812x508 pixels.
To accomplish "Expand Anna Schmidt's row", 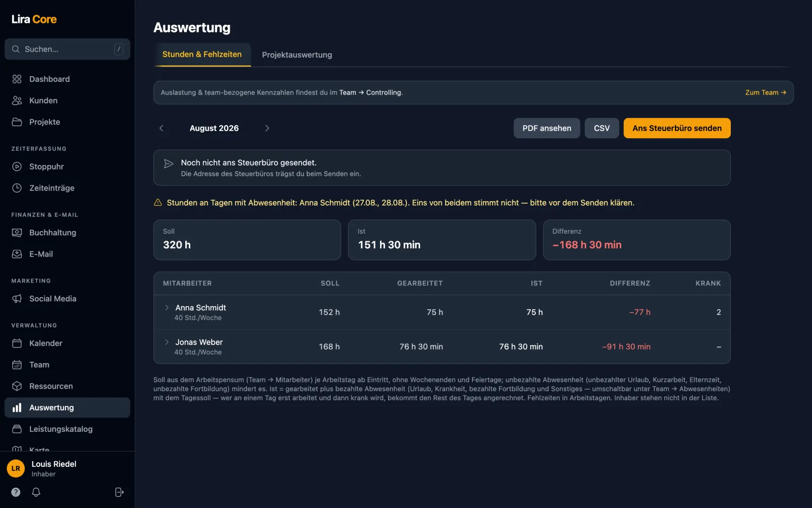I will click(166, 307).
